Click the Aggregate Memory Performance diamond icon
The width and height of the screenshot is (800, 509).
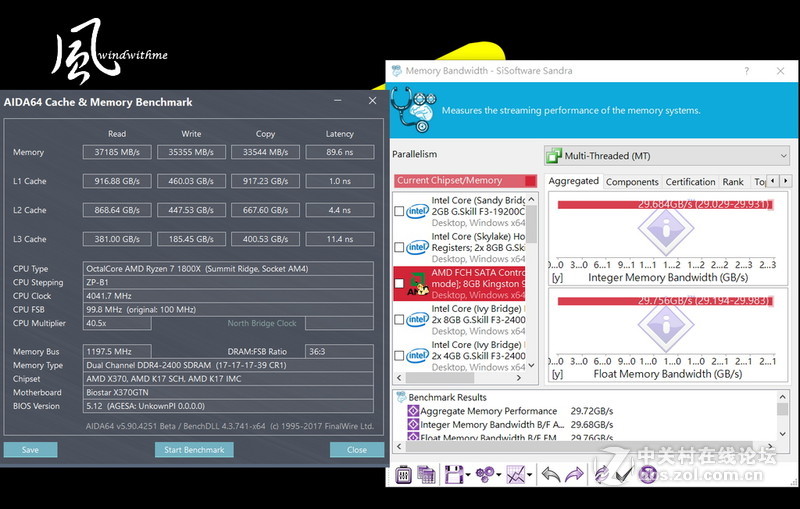[x=413, y=411]
